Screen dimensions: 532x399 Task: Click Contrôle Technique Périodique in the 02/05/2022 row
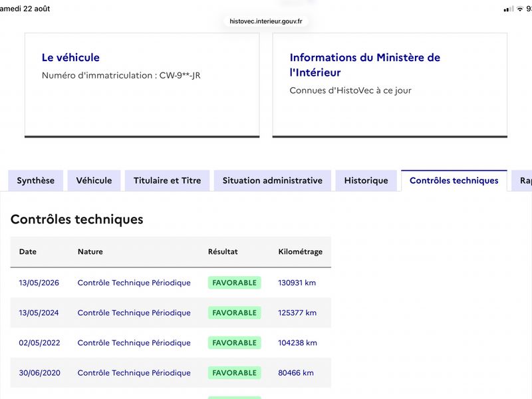click(134, 342)
